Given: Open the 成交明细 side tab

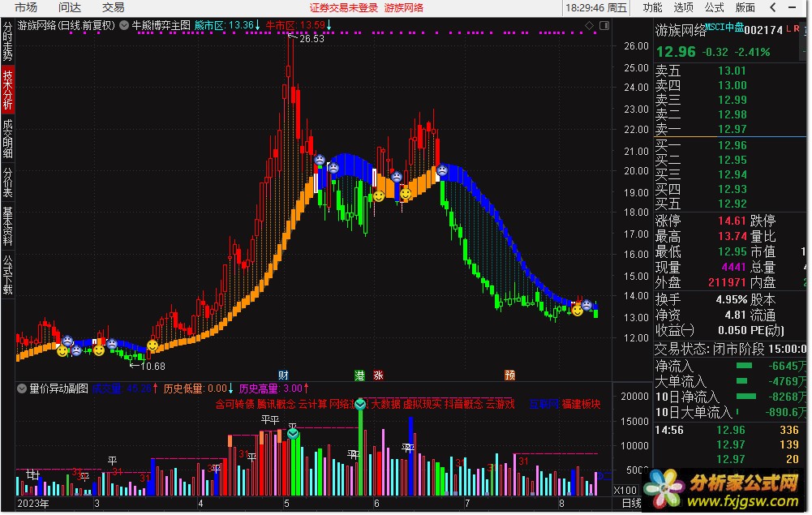Looking at the screenshot, I should 8,138.
